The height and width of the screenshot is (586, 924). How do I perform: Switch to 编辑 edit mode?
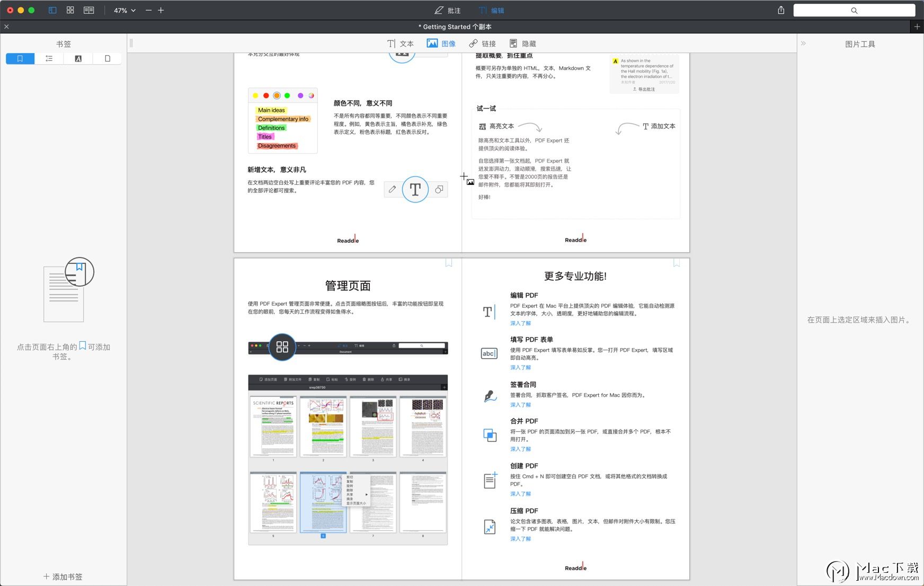[x=492, y=11]
